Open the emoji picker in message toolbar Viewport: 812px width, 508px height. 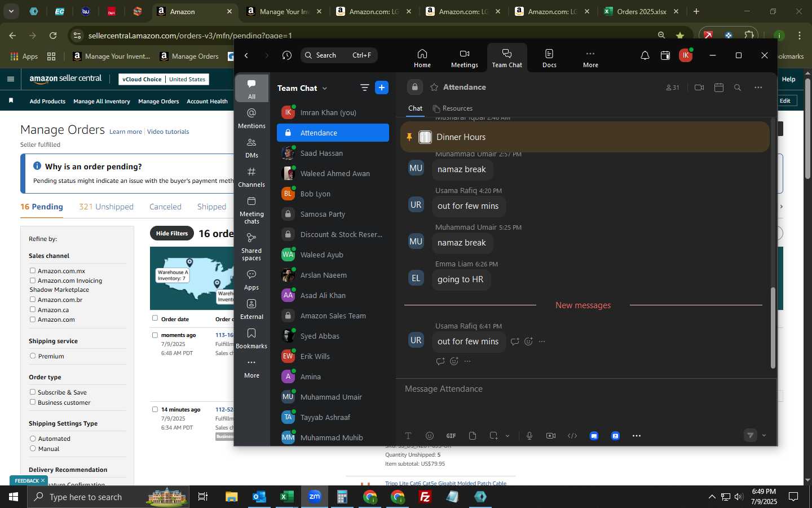point(430,436)
